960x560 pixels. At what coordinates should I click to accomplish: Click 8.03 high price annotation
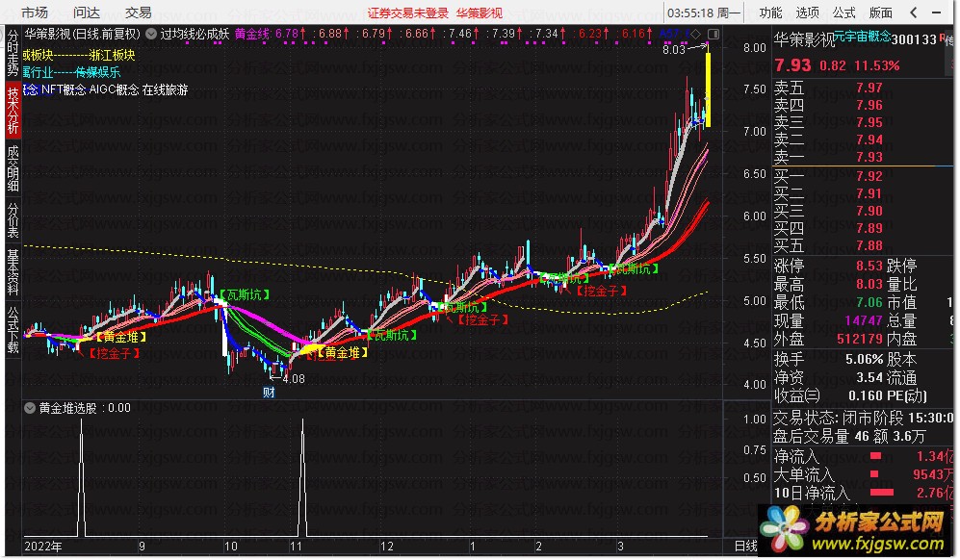point(673,50)
